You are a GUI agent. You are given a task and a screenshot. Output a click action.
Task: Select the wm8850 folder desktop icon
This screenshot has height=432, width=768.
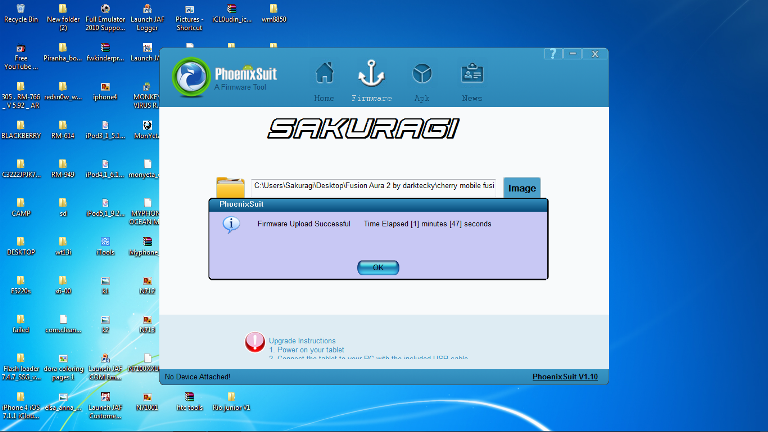coord(274,14)
